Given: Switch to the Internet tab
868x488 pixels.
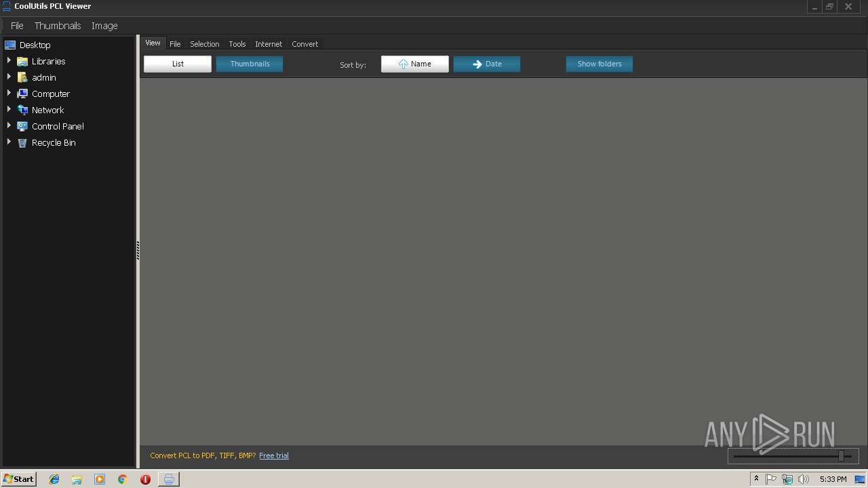Looking at the screenshot, I should (269, 44).
